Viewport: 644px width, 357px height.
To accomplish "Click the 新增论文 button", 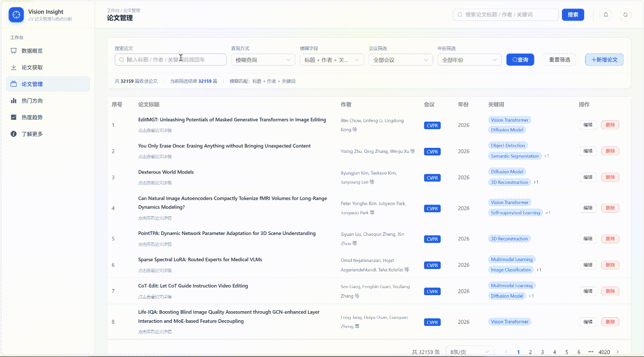I will click(604, 60).
